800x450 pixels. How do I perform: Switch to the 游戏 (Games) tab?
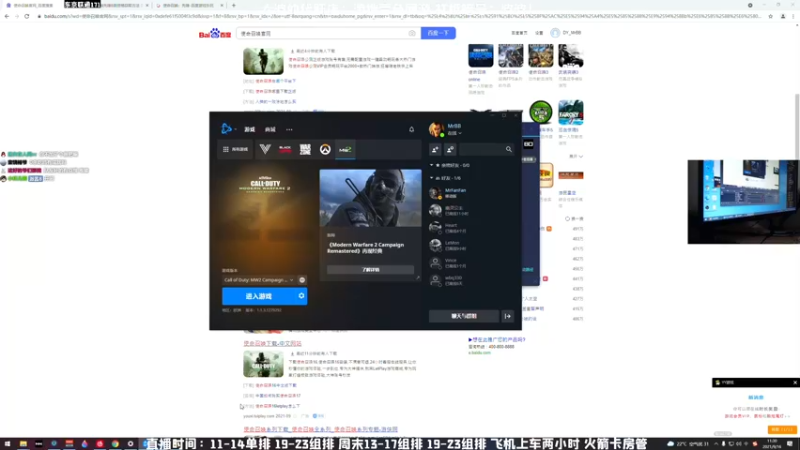click(x=249, y=130)
